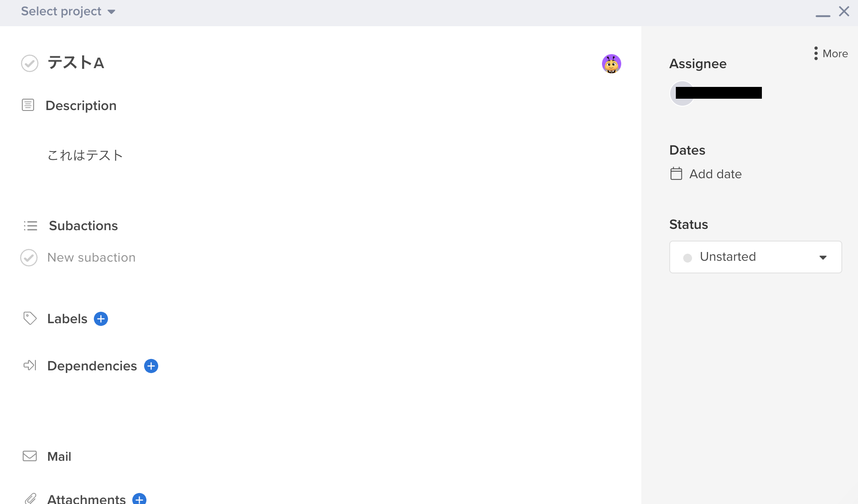This screenshot has height=504, width=858.
Task: Open the Select project dropdown
Action: (x=68, y=11)
